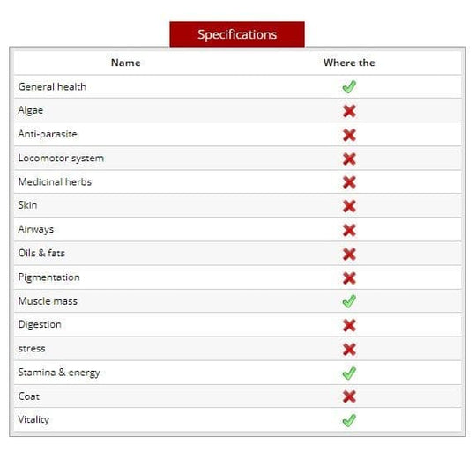This screenshot has height=451, width=476.
Task: Click the green checkmark for Muscle mass
Action: (349, 301)
